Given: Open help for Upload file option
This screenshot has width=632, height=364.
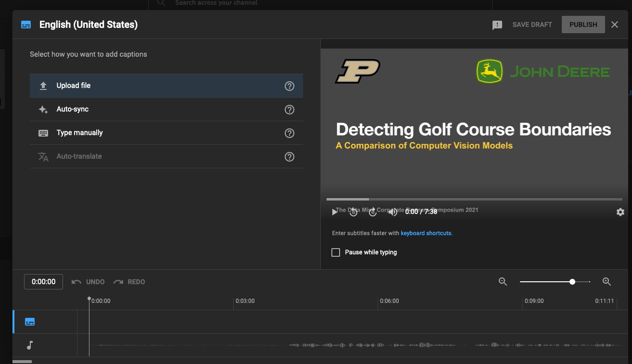Looking at the screenshot, I should [289, 86].
